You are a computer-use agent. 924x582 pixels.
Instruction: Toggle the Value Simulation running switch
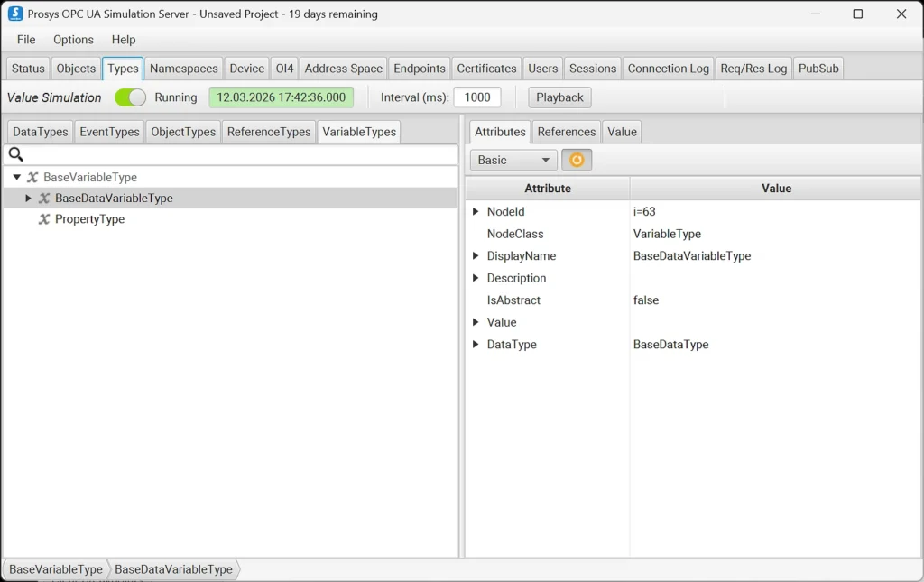click(130, 97)
